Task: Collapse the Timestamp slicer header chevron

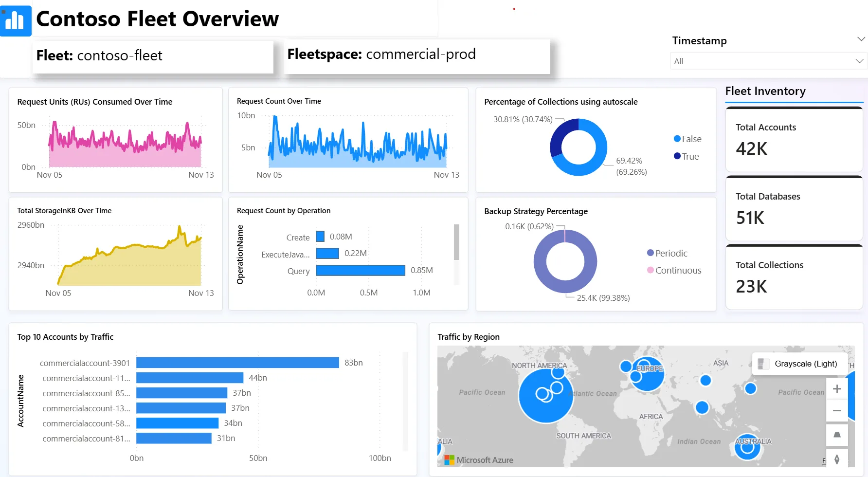Action: [861, 39]
